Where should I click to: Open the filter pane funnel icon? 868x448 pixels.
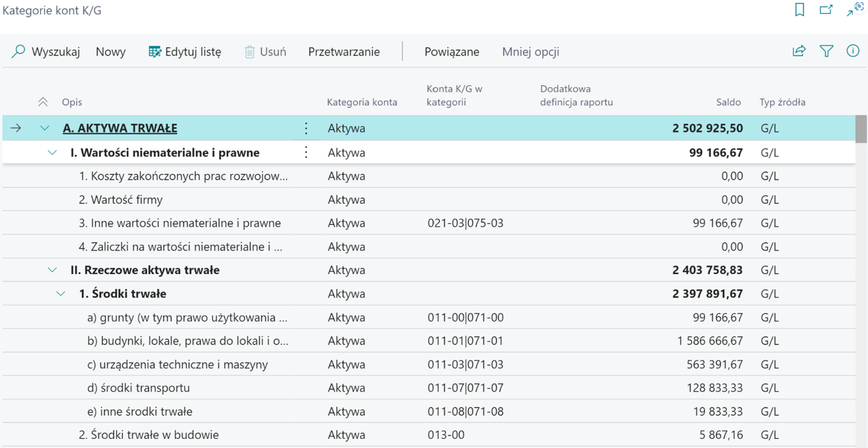pyautogui.click(x=826, y=51)
